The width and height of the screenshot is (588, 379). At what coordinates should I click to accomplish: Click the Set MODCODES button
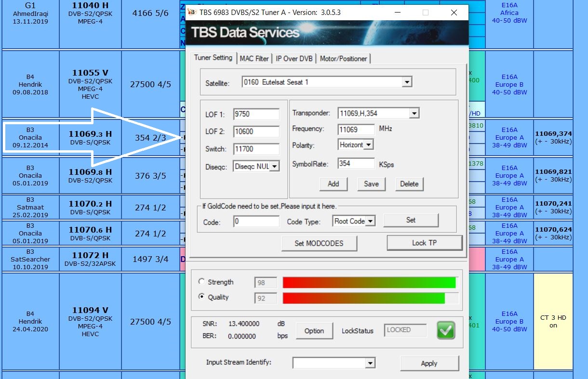[x=319, y=243]
